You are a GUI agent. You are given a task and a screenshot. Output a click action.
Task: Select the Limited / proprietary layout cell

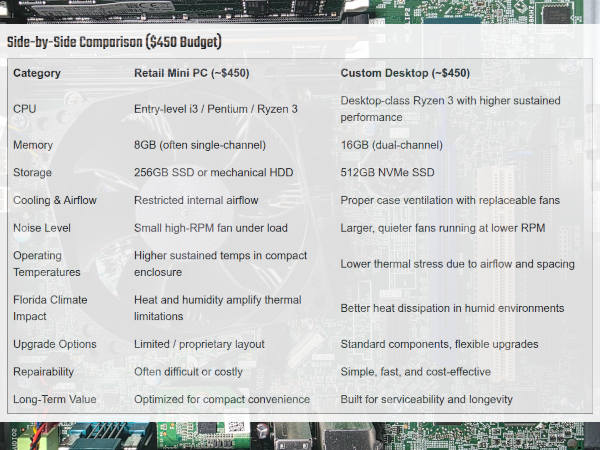tap(199, 344)
